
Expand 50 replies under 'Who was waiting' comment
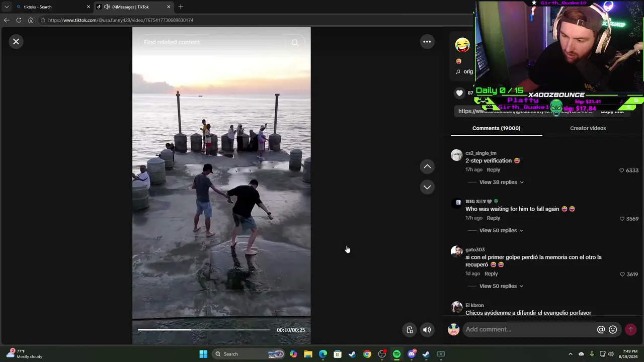click(x=501, y=230)
